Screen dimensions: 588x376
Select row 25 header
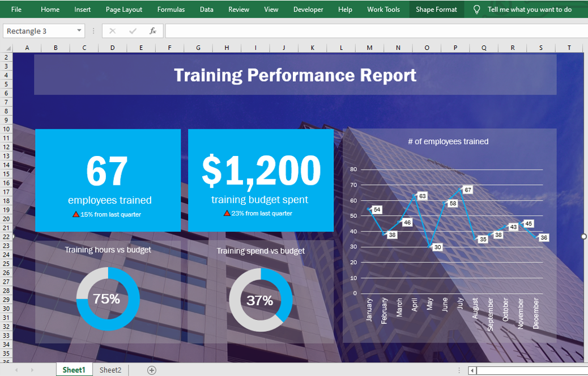(6, 263)
